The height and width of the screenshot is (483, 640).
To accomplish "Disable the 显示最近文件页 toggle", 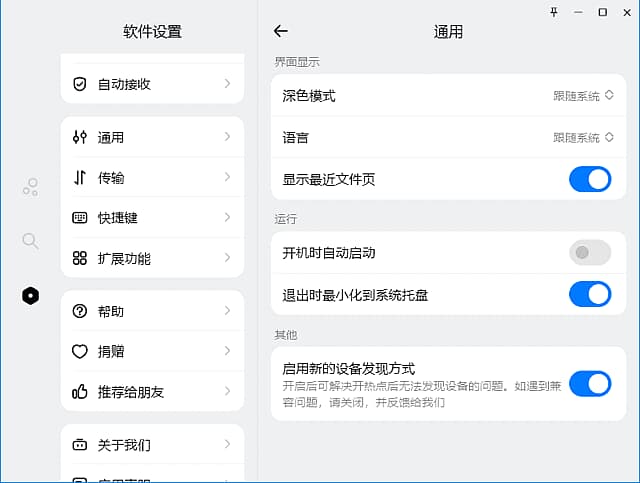I will coord(589,180).
